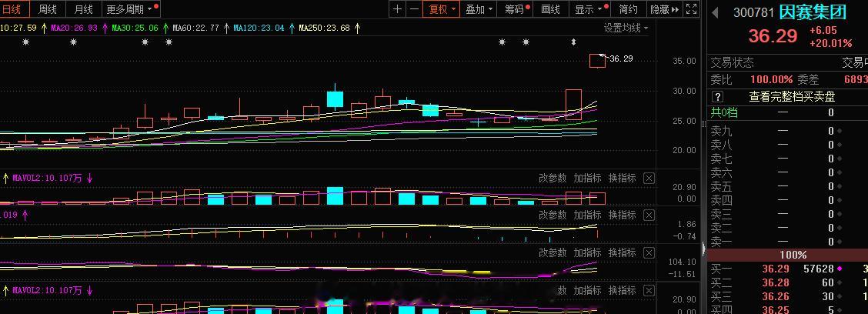Image resolution: width=868 pixels, height=314 pixels.
Task: Click 加指标 in the panel with 104.10 scale
Action: [587, 252]
